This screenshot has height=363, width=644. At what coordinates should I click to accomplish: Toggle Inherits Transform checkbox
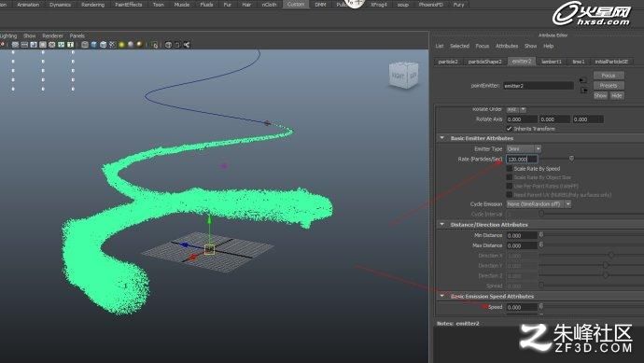(510, 129)
